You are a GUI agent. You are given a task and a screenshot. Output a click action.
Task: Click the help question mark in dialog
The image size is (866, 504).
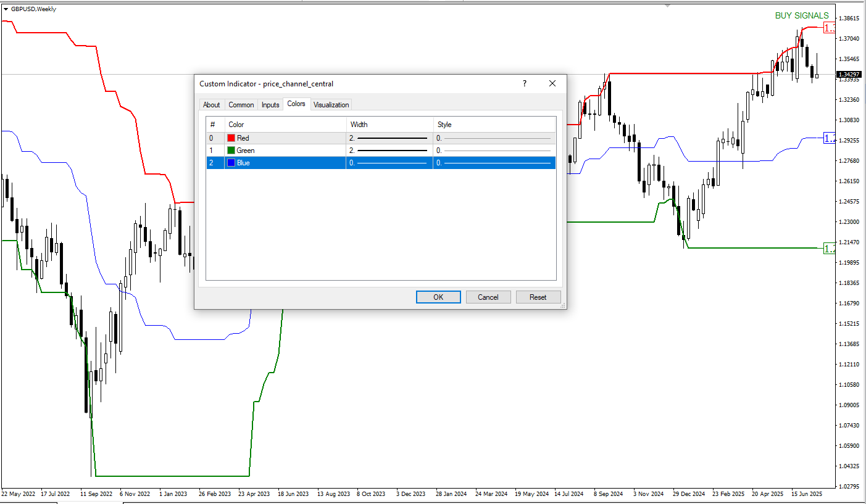(525, 83)
